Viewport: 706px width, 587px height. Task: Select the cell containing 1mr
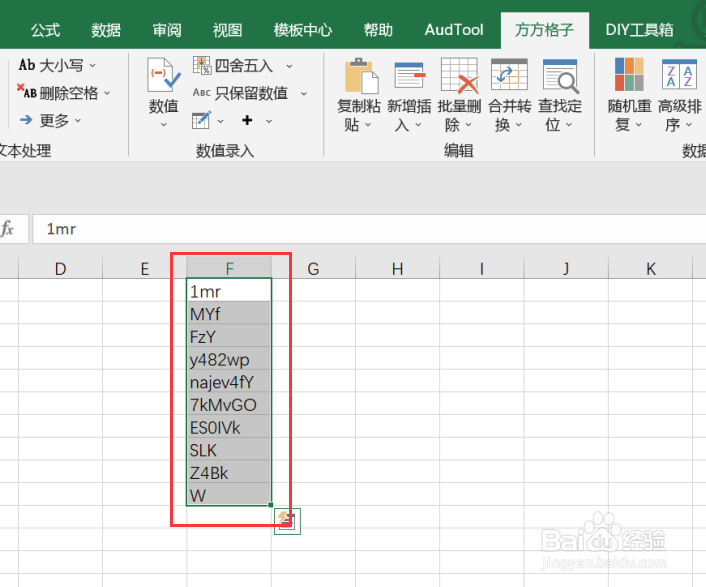229,290
